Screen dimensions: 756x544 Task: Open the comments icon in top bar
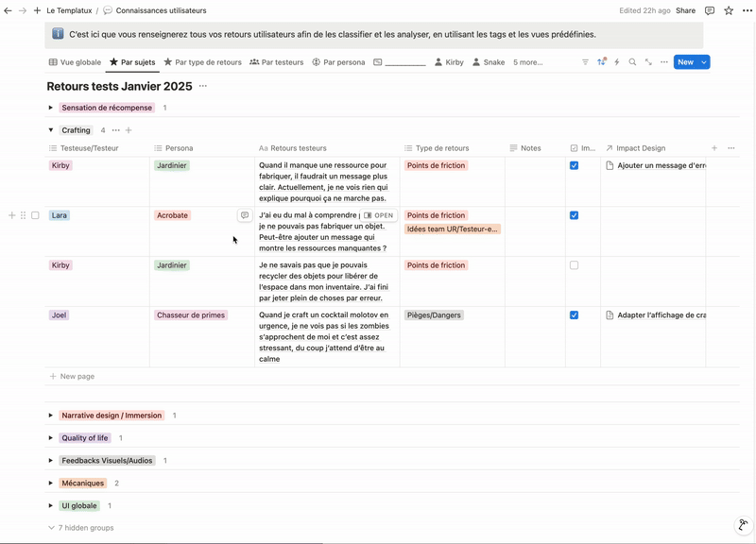coord(710,10)
